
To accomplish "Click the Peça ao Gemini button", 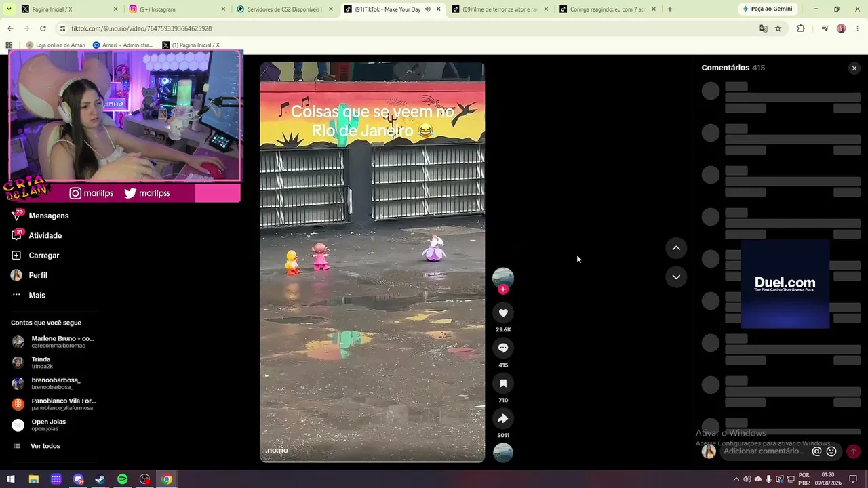I will pos(768,9).
